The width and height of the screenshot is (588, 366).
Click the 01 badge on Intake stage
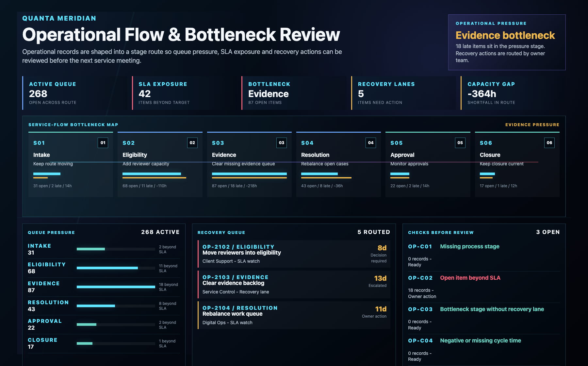pyautogui.click(x=103, y=143)
